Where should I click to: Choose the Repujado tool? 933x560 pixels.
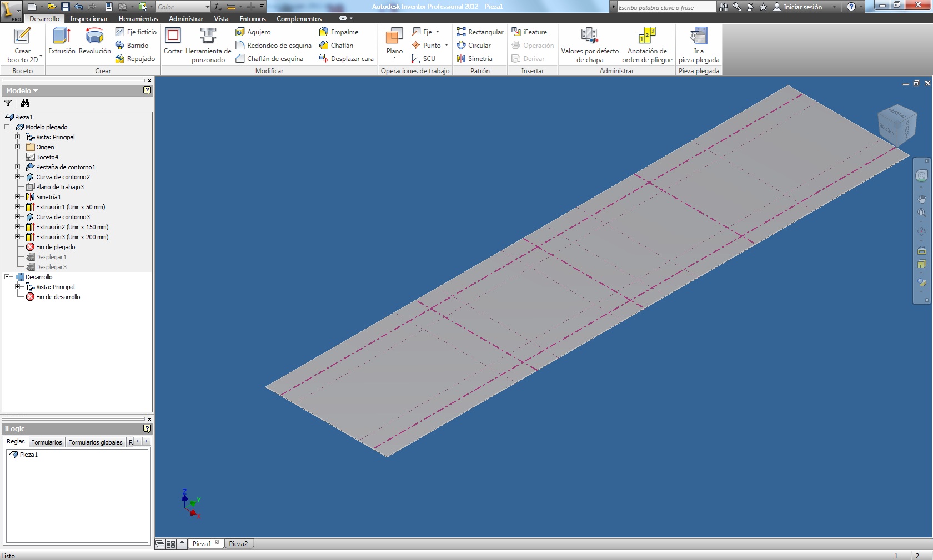point(136,59)
